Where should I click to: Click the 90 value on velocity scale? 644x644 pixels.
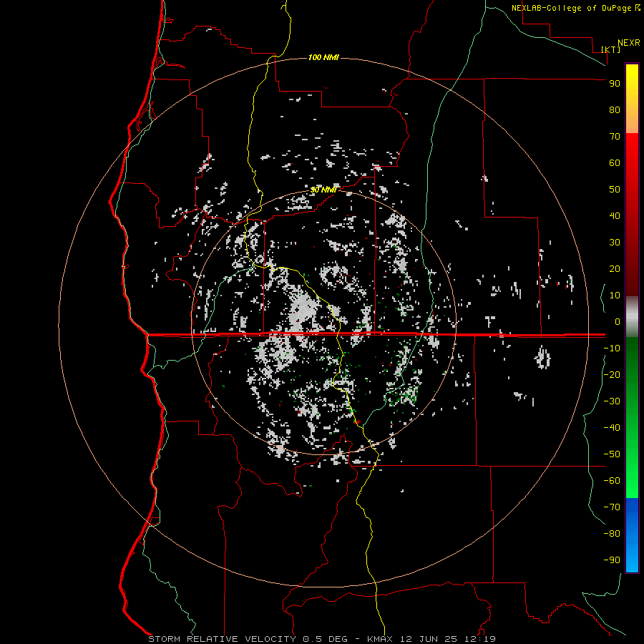[615, 84]
